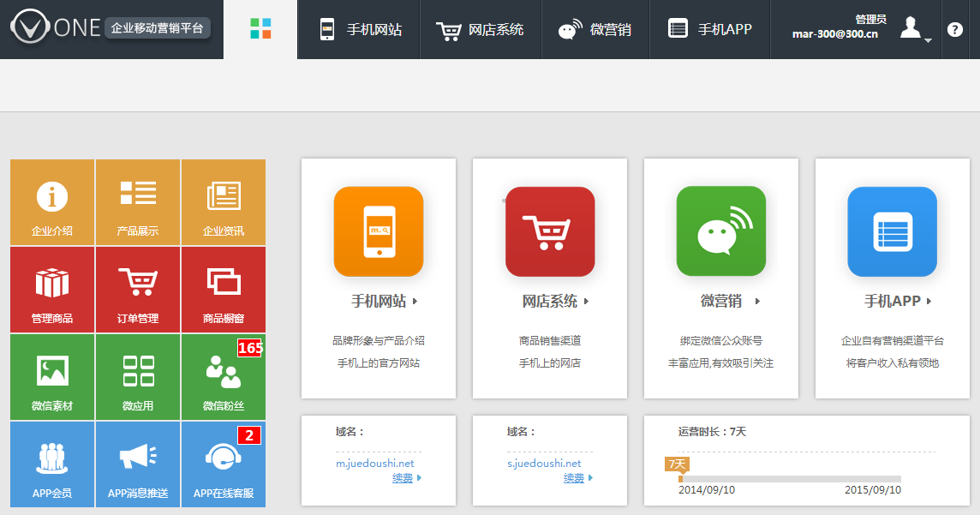Screen dimensions: 980x515
Task: Open 微信粉丝 tile with 165 badge
Action: pyautogui.click(x=224, y=377)
